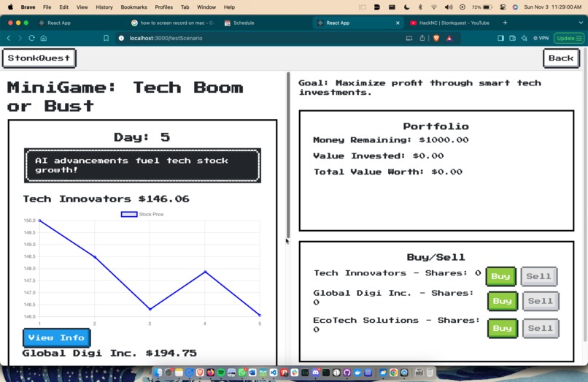Click the StonkQuest logo button
Viewport: 588px width, 382px height.
point(39,58)
